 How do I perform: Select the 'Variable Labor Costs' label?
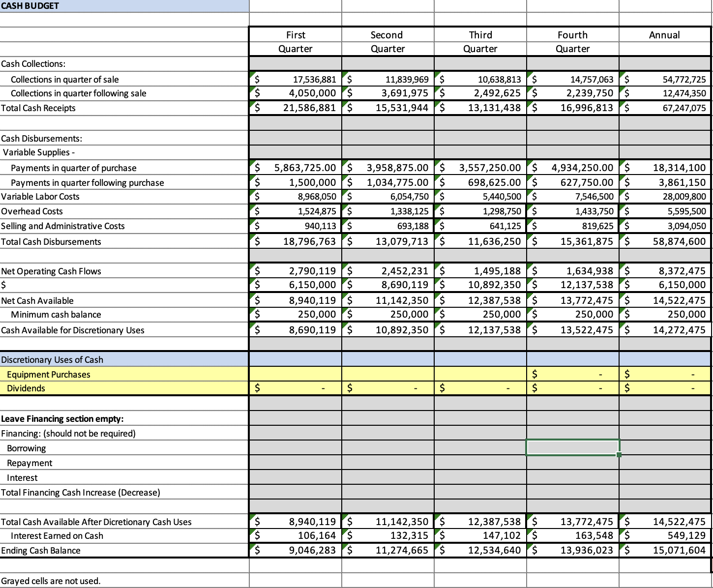[x=40, y=197]
